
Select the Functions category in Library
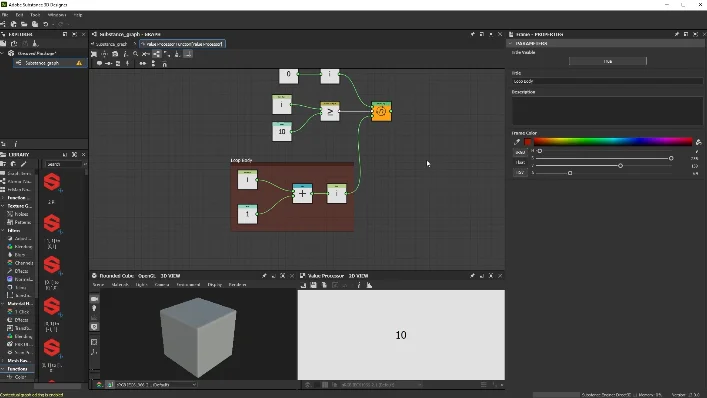point(17,369)
